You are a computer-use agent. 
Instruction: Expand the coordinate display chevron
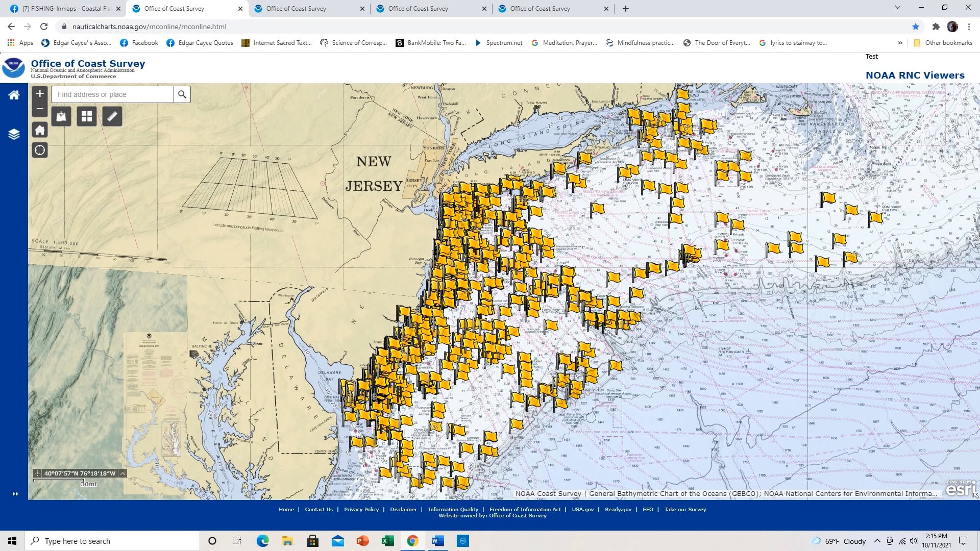point(122,473)
